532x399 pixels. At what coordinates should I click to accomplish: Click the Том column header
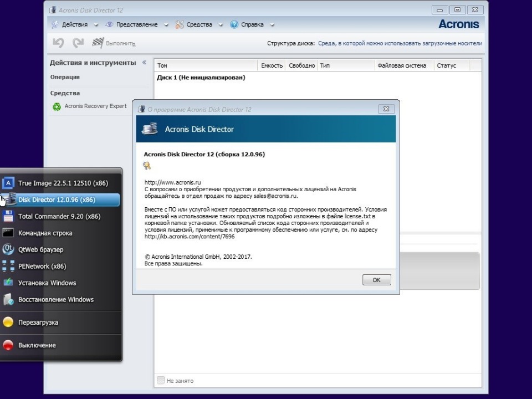(206, 65)
